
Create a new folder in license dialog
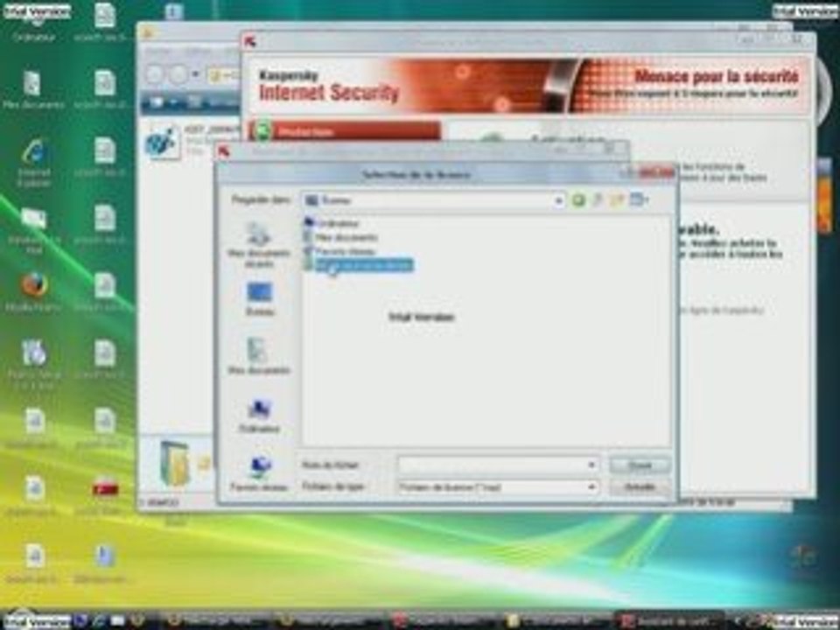pyautogui.click(x=617, y=199)
